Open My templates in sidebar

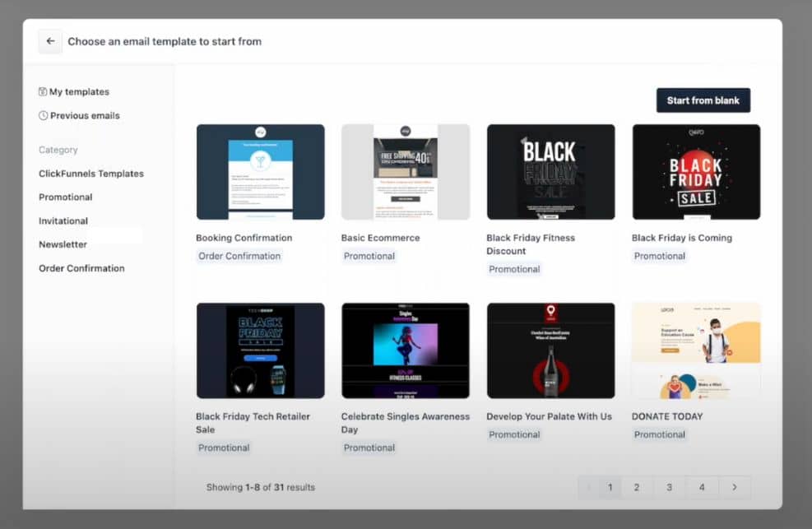[x=74, y=91]
